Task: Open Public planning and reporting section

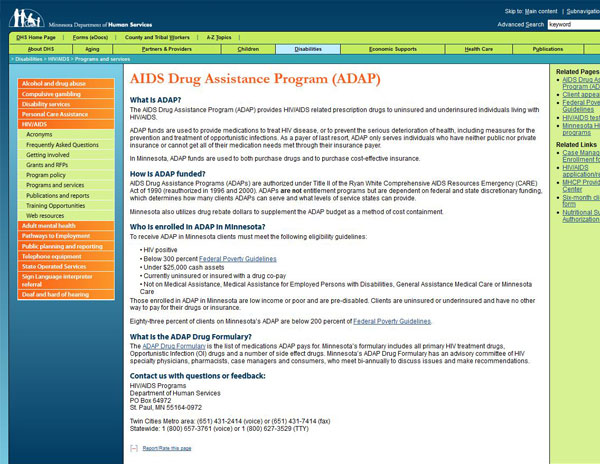Action: [66, 246]
